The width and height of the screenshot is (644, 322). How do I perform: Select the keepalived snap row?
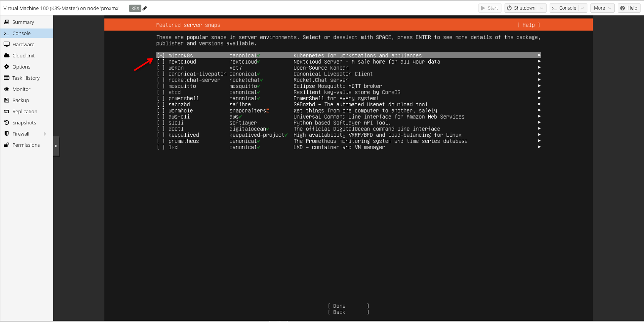click(x=349, y=135)
